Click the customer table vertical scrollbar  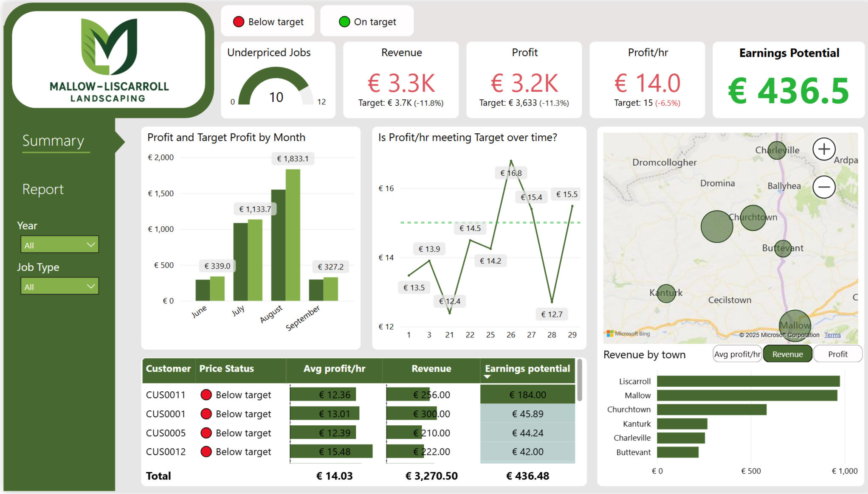[x=579, y=380]
